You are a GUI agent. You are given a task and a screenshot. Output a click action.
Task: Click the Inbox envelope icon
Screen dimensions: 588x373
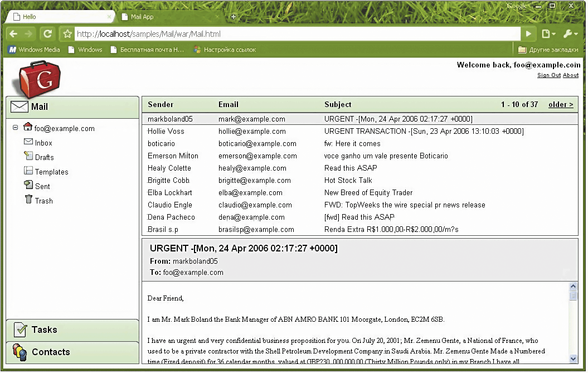click(x=28, y=142)
